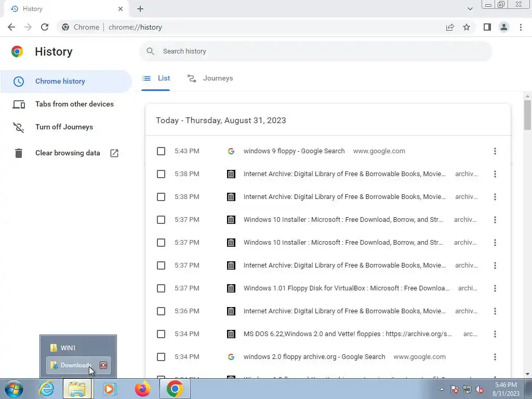
Task: Open more actions for Windows 1.01 Floppy entry
Action: (x=495, y=288)
